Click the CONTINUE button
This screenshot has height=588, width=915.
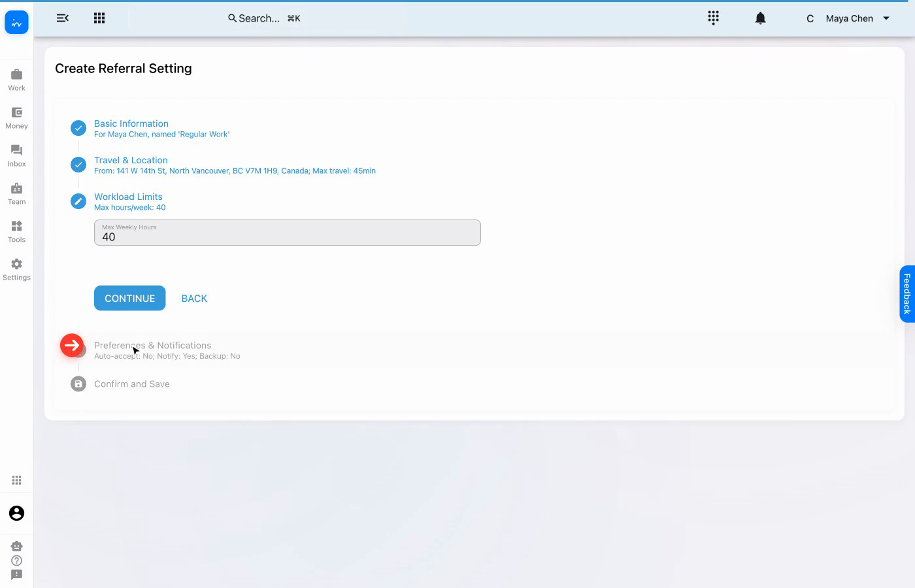[x=130, y=298]
